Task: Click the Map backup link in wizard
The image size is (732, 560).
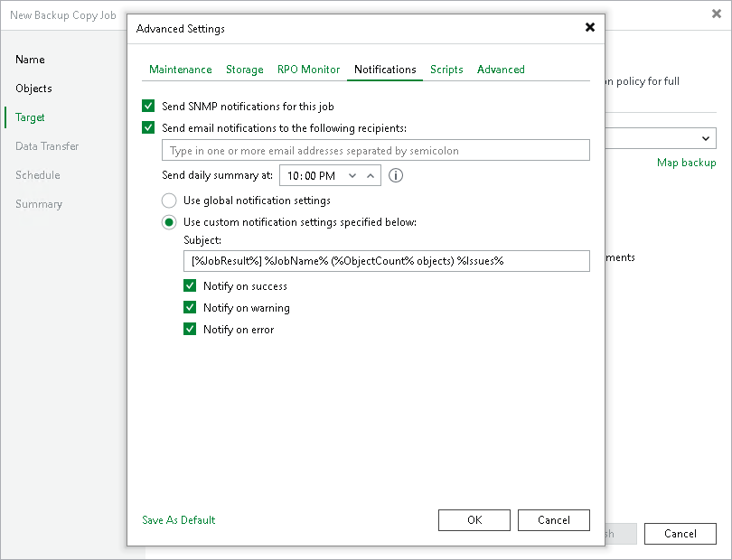Action: [x=686, y=163]
